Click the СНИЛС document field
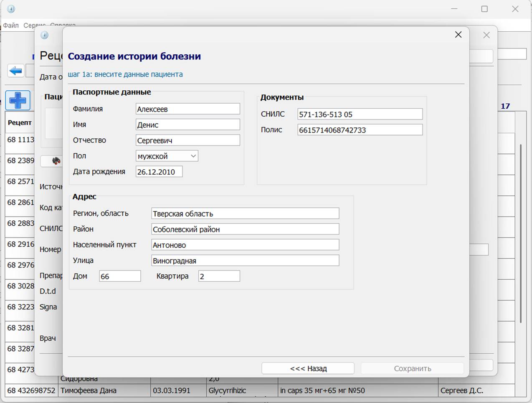The image size is (532, 403). (x=360, y=114)
